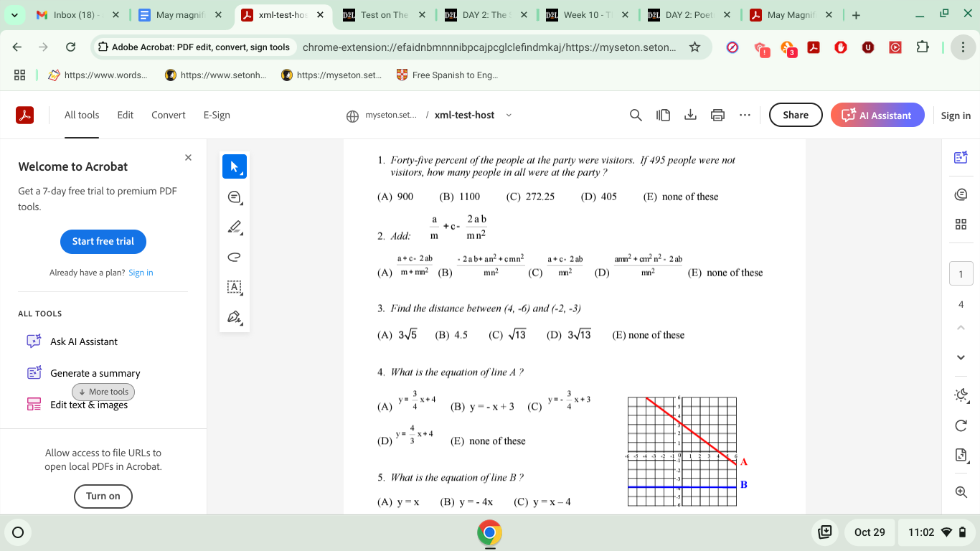980x551 pixels.
Task: Download the PDF file
Action: 691,116
